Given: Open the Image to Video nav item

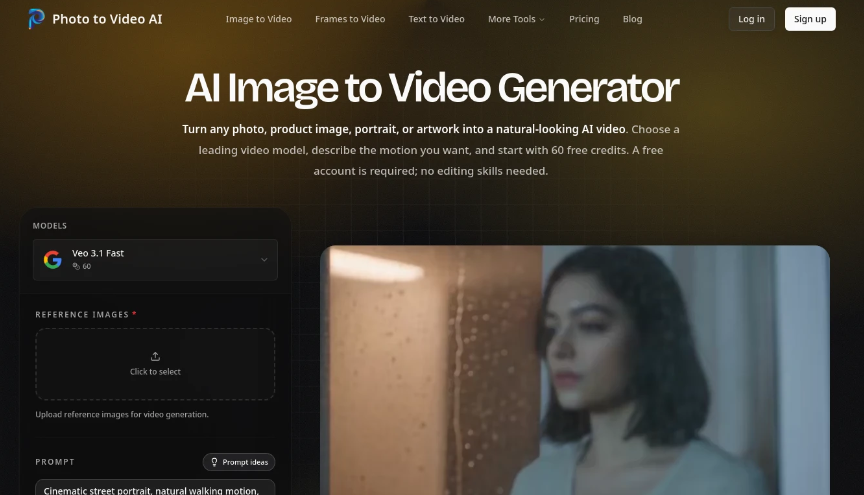Looking at the screenshot, I should point(258,19).
